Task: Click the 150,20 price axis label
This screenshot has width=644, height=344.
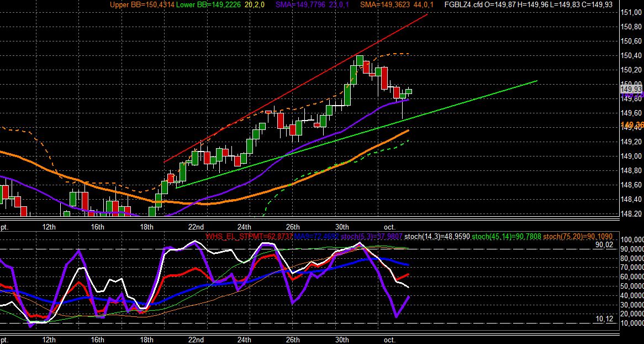Action: click(x=632, y=70)
